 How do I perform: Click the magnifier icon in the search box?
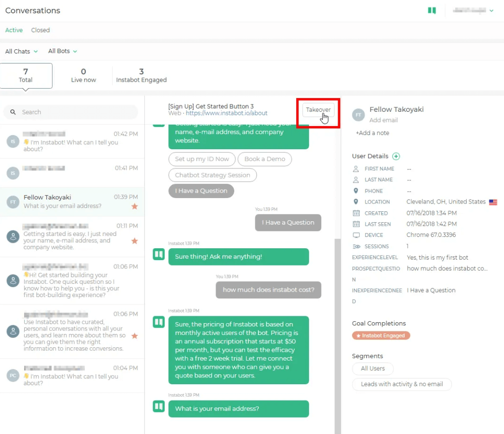(13, 112)
